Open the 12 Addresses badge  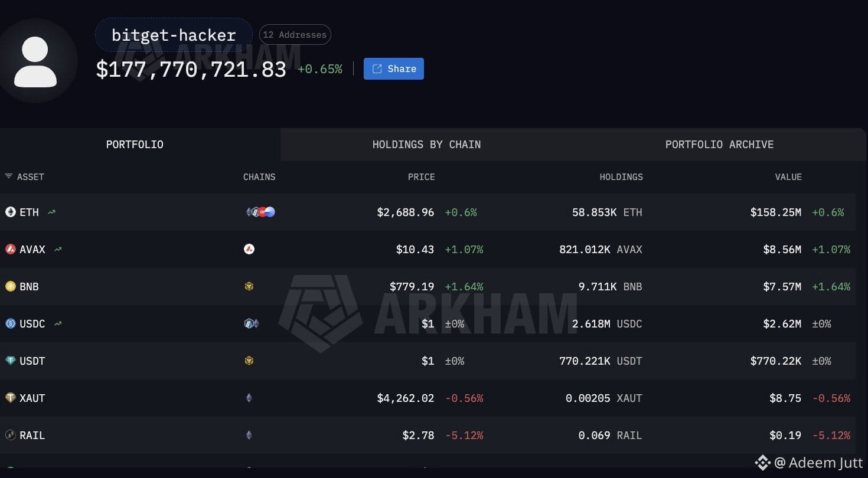[x=295, y=35]
